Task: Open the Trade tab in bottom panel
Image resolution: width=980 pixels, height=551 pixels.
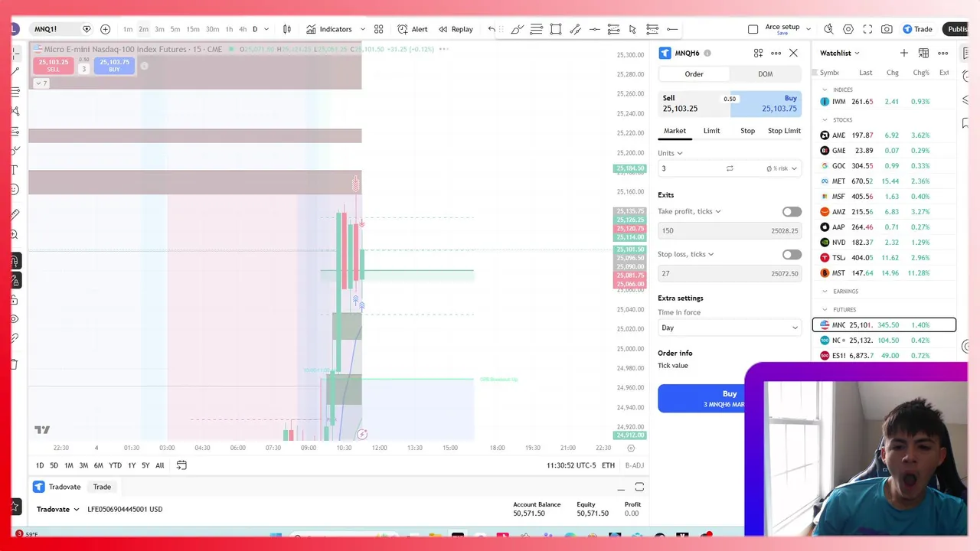Action: pyautogui.click(x=102, y=487)
